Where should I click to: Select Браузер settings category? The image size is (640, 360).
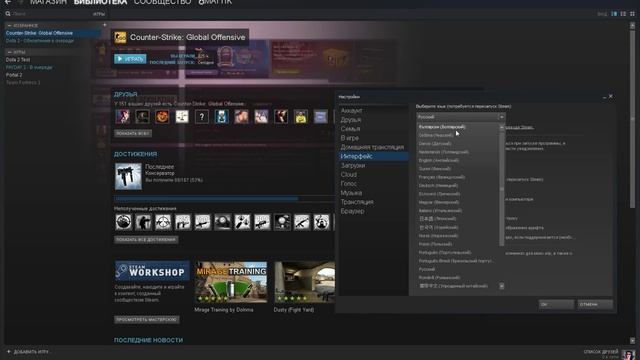click(352, 211)
